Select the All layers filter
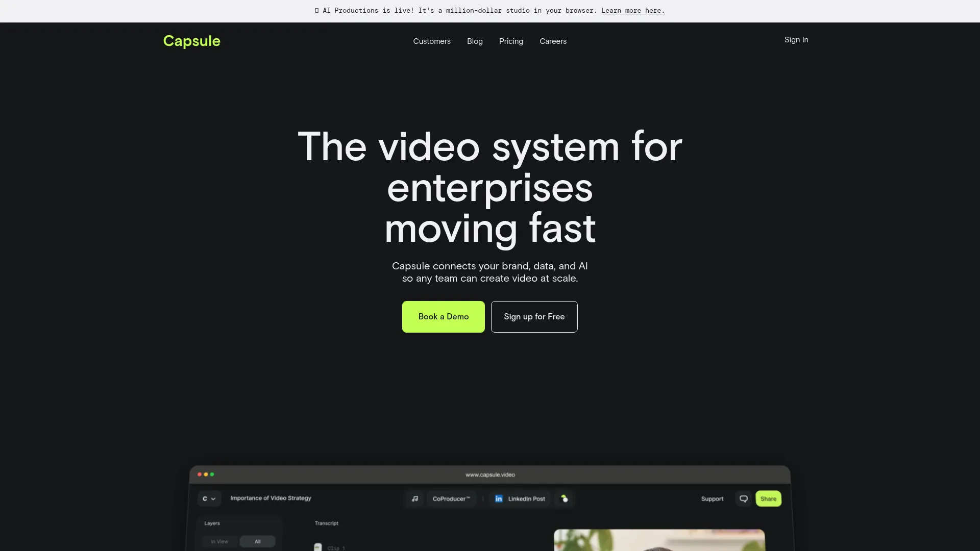This screenshot has height=551, width=980. [x=258, y=541]
